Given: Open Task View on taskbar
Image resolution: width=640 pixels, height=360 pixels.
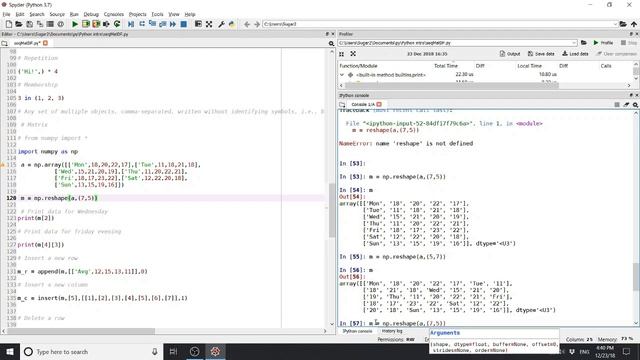Looking at the screenshot, I should point(173,351).
